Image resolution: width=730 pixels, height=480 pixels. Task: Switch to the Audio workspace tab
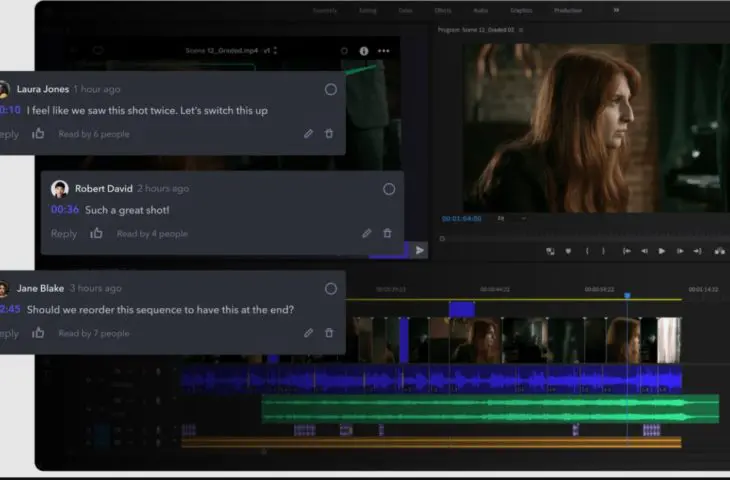(480, 10)
